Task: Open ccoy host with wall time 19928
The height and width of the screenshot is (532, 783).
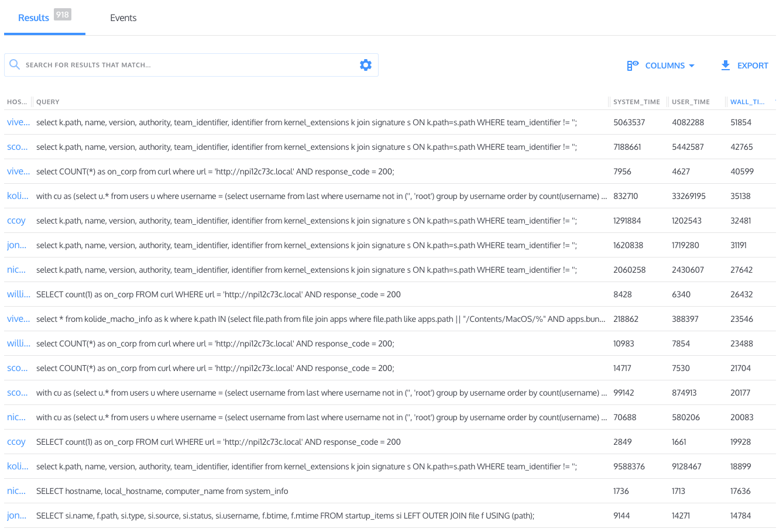Action: 16,442
